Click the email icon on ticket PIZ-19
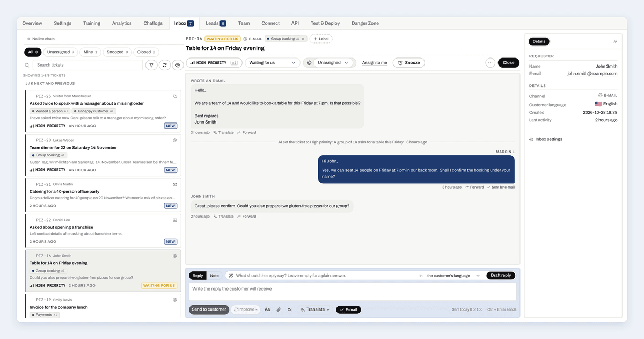This screenshot has height=339, width=644. [175, 300]
